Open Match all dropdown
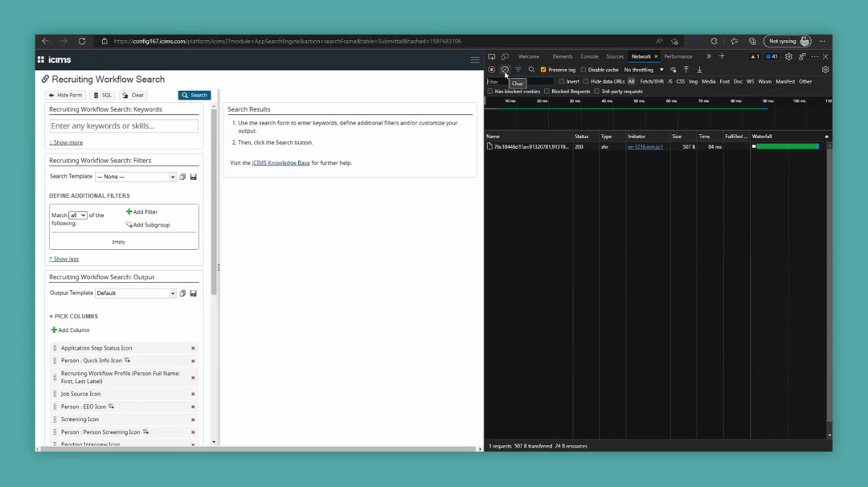 (77, 215)
